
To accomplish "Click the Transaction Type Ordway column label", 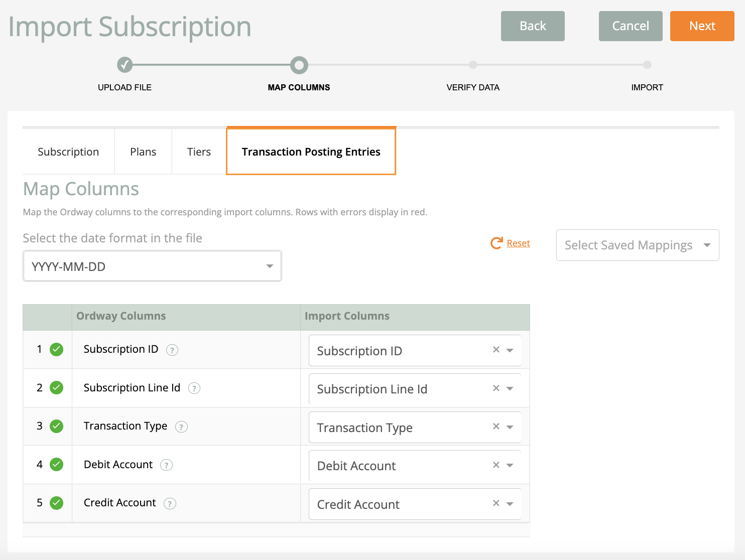I will (126, 426).
